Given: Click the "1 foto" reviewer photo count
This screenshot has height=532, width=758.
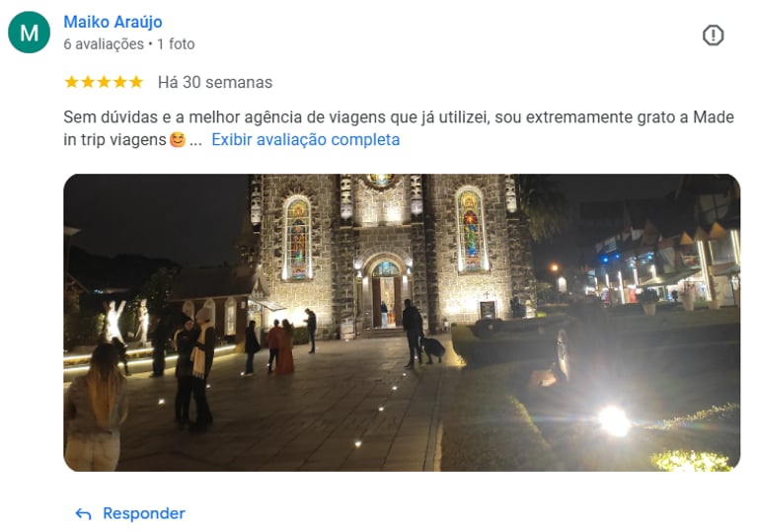Looking at the screenshot, I should coord(176,44).
